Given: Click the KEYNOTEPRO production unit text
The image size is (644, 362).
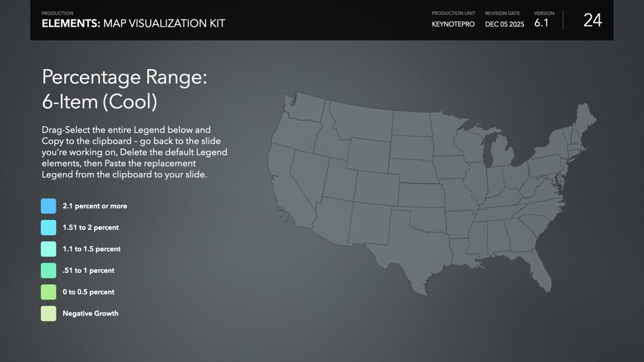Looking at the screenshot, I should [453, 24].
